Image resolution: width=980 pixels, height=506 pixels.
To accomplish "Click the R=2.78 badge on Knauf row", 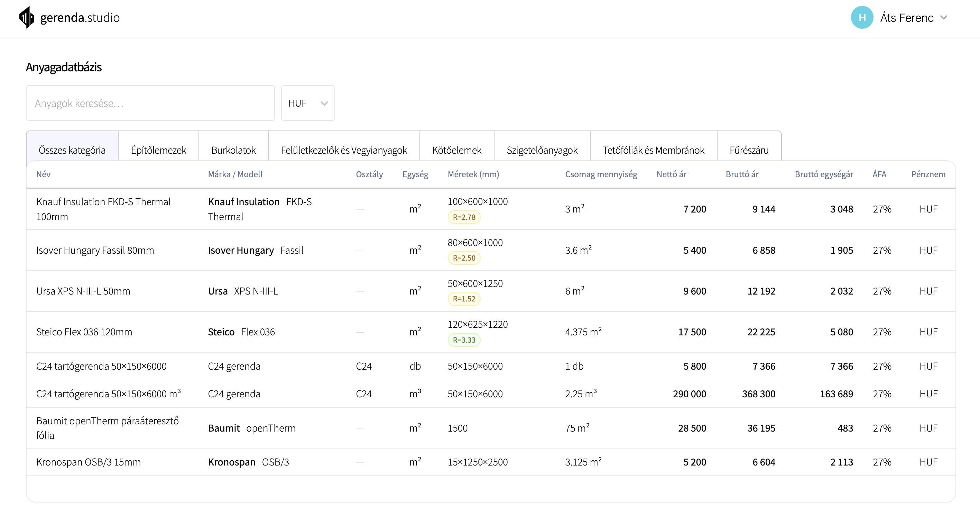I will (x=464, y=217).
